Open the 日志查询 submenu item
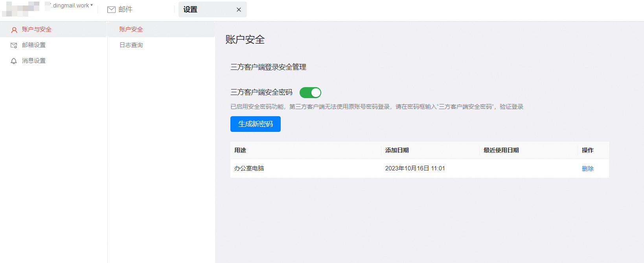The image size is (644, 263). (161, 45)
